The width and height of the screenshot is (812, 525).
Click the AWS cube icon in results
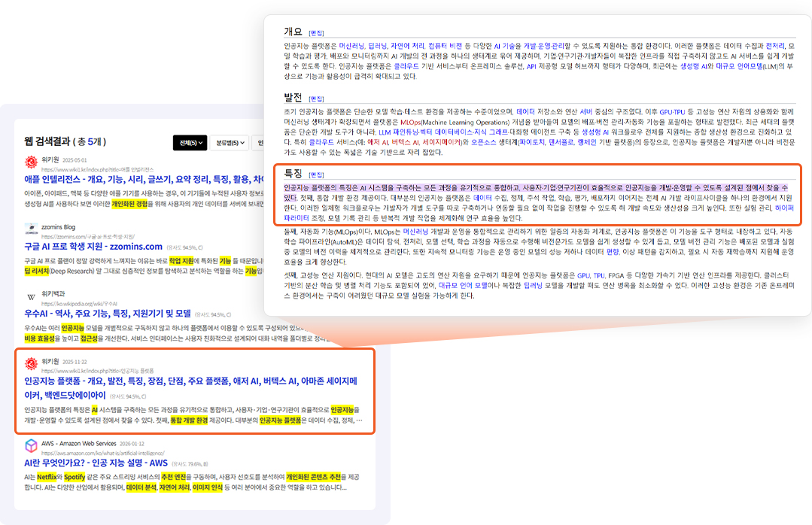pos(31,446)
